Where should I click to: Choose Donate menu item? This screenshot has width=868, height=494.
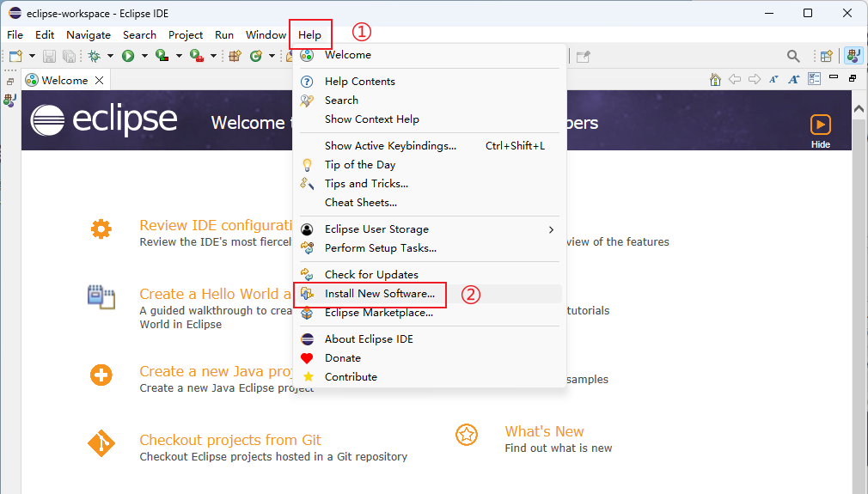(430, 358)
